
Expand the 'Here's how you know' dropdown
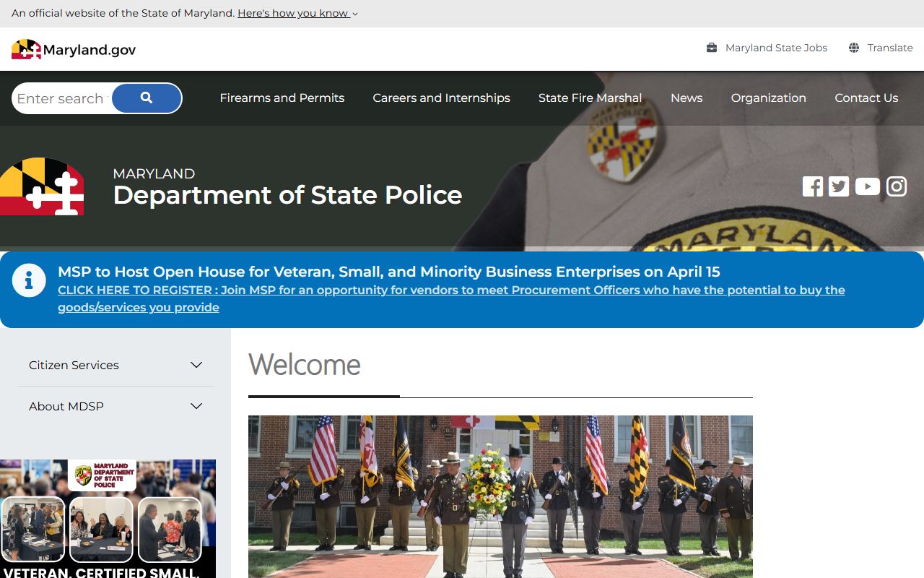coord(297,13)
